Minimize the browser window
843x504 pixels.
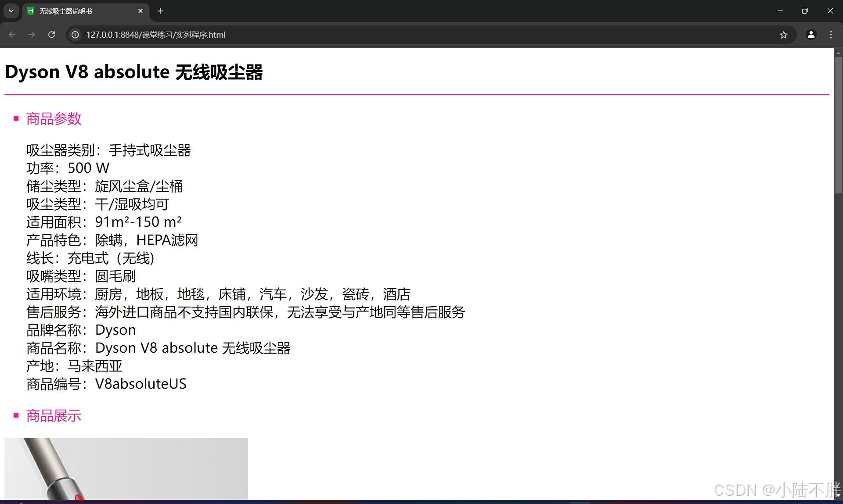(x=780, y=11)
